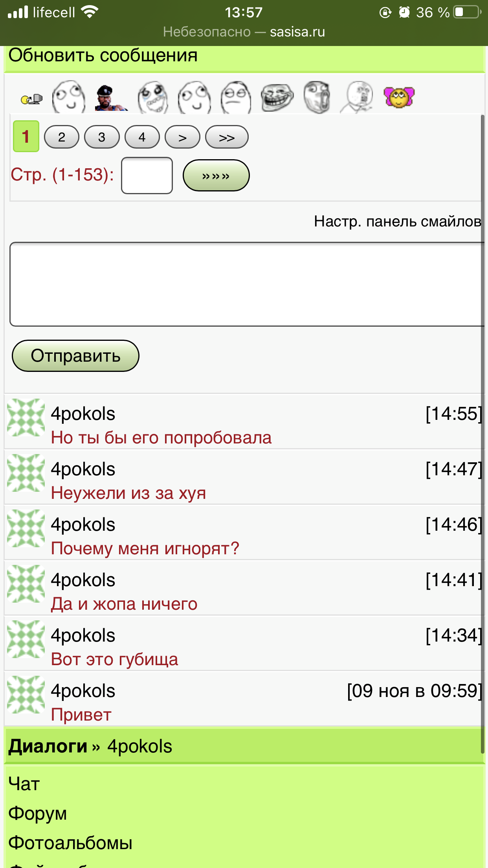Insert the trollface smiley
Screen dimensions: 488x868
coord(277,97)
